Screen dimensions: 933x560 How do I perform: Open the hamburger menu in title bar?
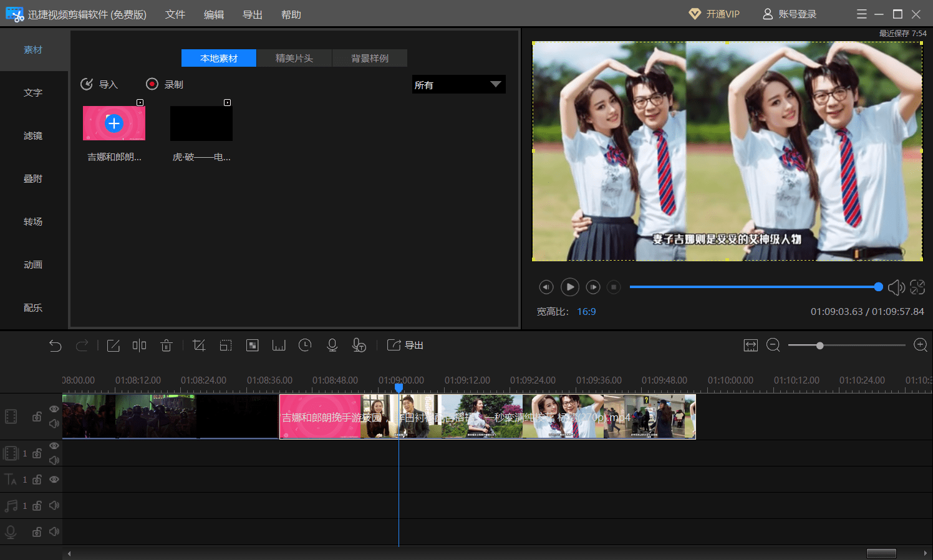tap(862, 14)
